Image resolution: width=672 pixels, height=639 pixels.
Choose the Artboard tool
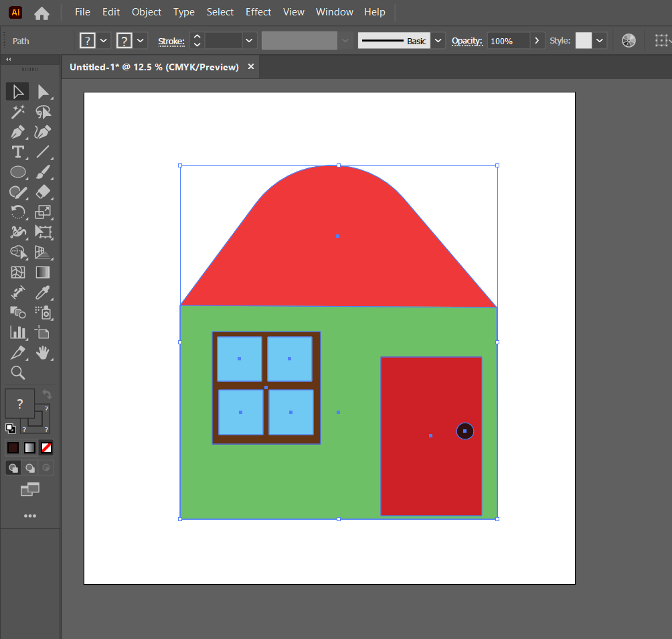tap(43, 332)
